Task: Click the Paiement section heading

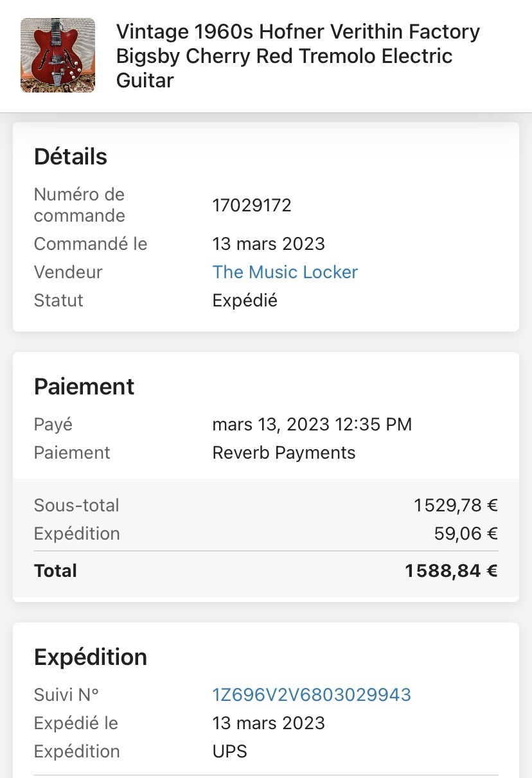Action: click(84, 387)
